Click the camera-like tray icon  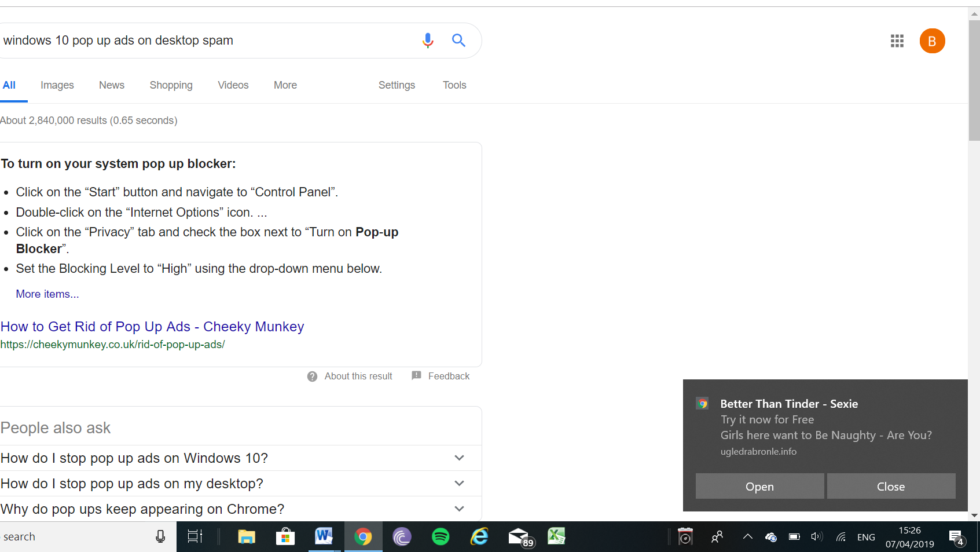click(685, 537)
